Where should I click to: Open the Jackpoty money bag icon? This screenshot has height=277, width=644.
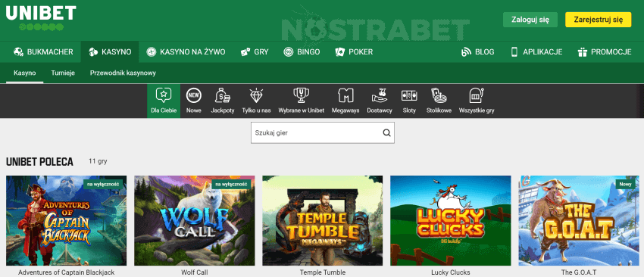pos(223,95)
